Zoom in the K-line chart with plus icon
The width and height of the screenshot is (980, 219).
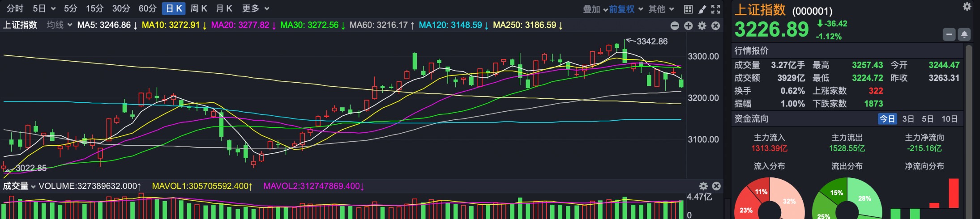tap(689, 26)
